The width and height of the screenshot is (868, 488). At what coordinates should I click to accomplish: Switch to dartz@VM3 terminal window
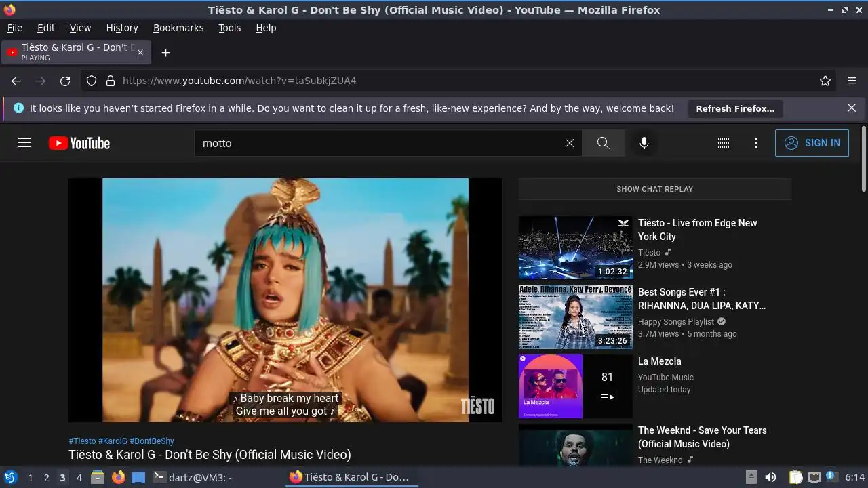click(x=194, y=477)
